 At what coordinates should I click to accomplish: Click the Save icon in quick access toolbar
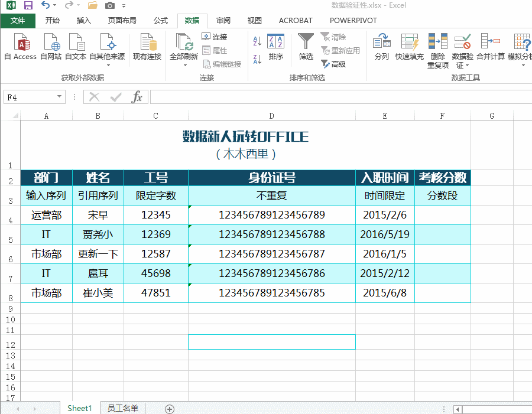pos(28,5)
